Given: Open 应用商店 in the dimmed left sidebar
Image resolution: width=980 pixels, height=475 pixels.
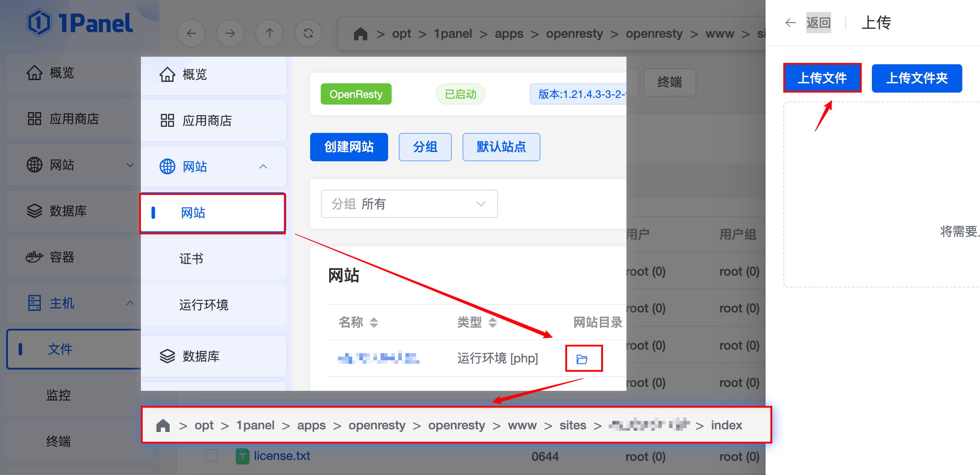Looking at the screenshot, I should (74, 119).
